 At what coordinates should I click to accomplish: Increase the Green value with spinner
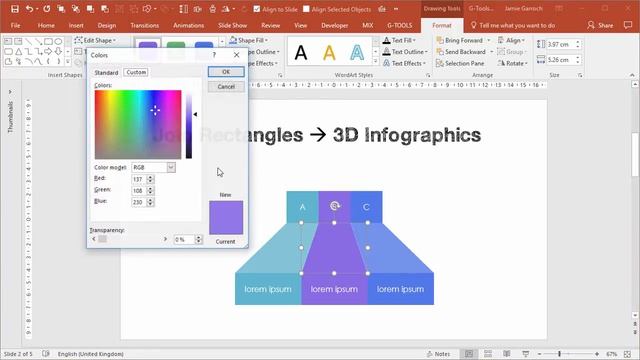tap(150, 189)
